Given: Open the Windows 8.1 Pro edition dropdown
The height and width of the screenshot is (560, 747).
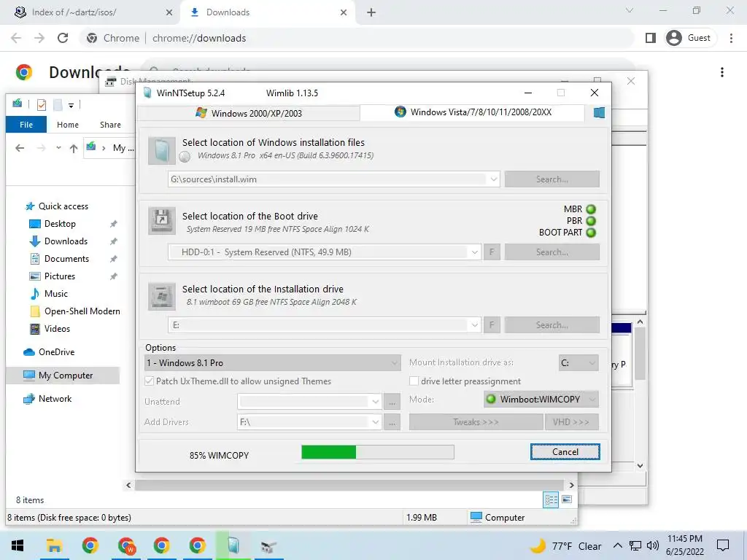Looking at the screenshot, I should coord(272,363).
